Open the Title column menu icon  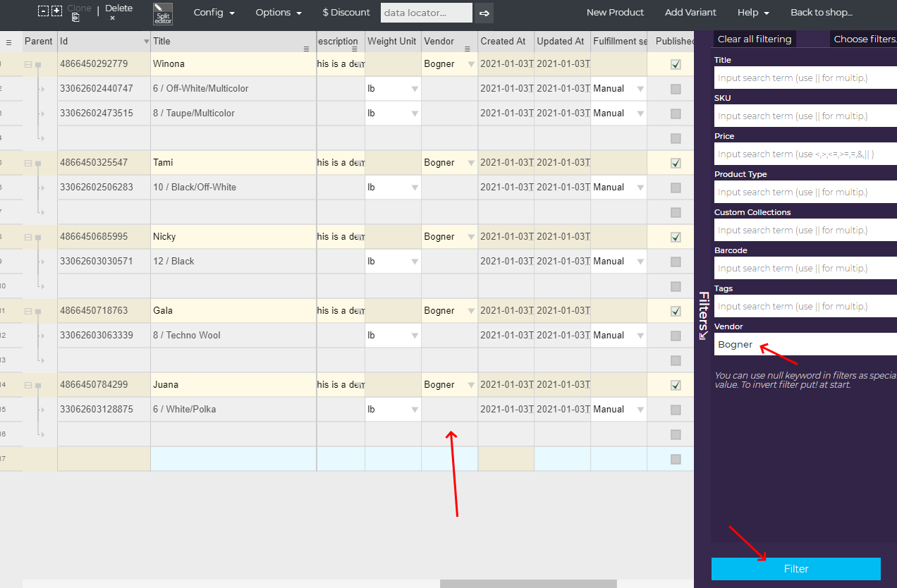(306, 49)
